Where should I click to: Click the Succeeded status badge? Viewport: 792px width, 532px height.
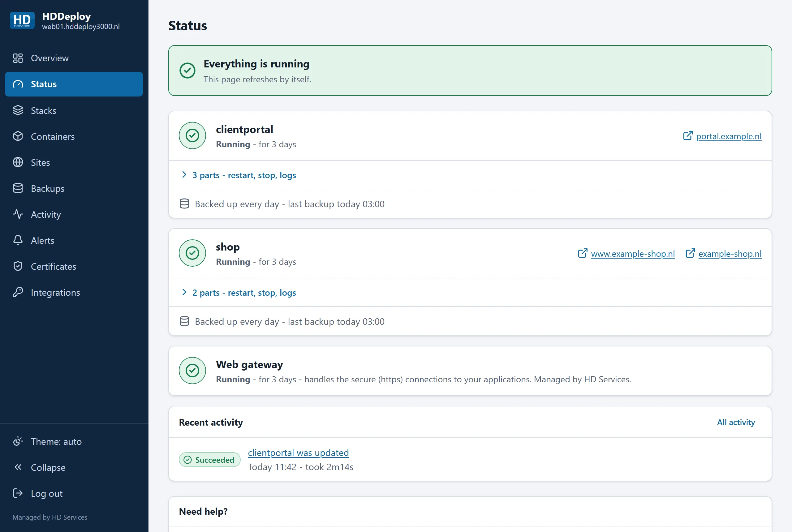pos(209,460)
